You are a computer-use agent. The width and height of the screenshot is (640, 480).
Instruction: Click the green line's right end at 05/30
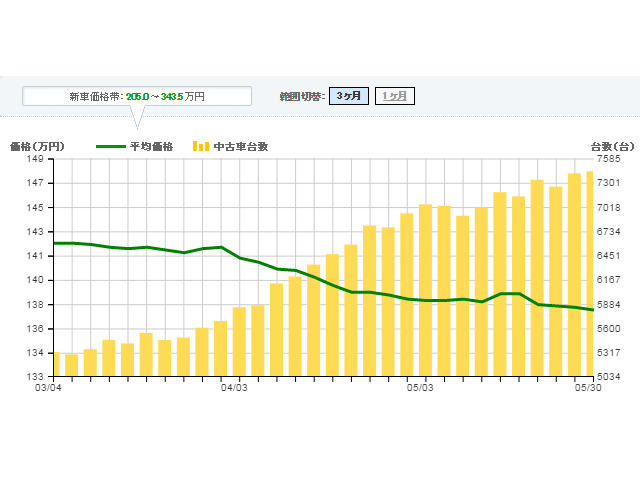coord(593,310)
